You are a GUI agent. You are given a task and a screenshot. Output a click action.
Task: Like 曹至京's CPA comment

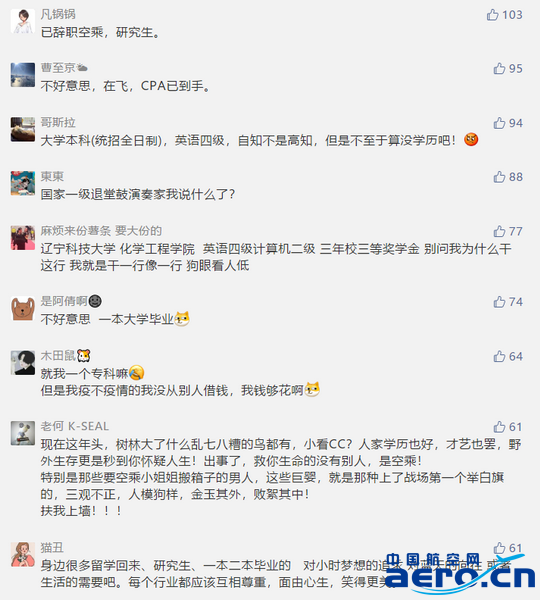click(x=499, y=68)
